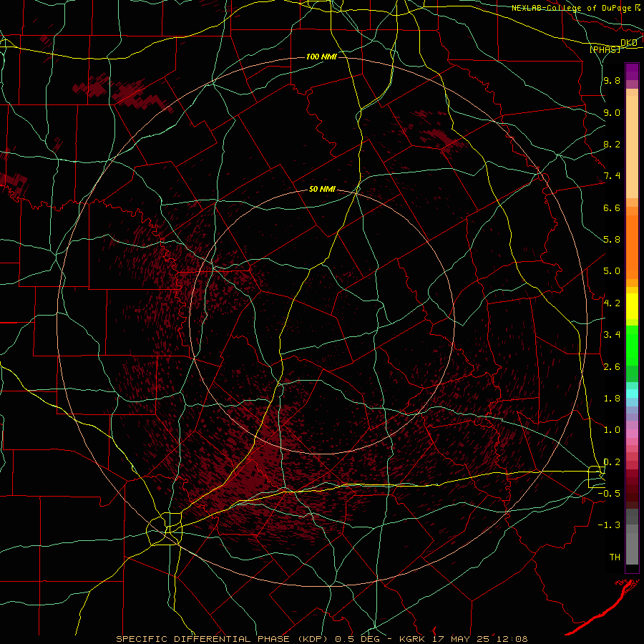Click the [PHAS] label
Viewport: 644px width, 644px height.
(x=605, y=49)
